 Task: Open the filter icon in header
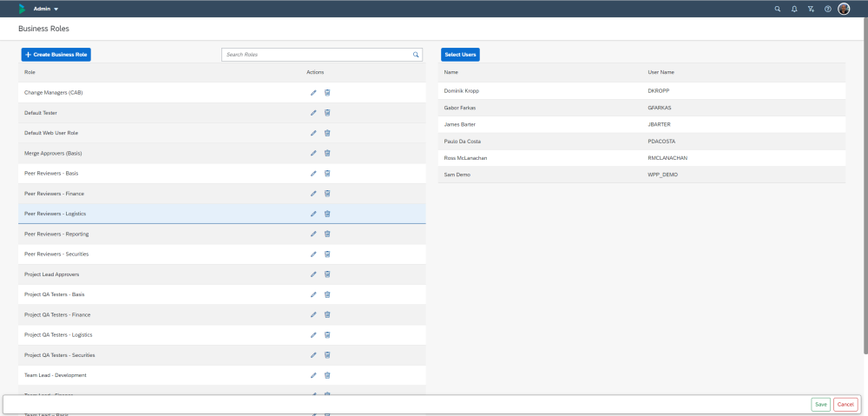(x=811, y=9)
